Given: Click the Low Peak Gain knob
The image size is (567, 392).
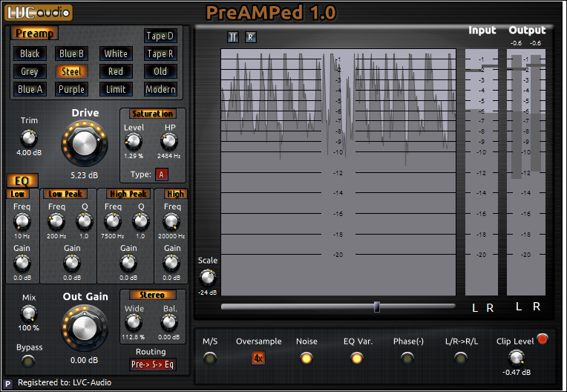Looking at the screenshot, I should (x=72, y=263).
